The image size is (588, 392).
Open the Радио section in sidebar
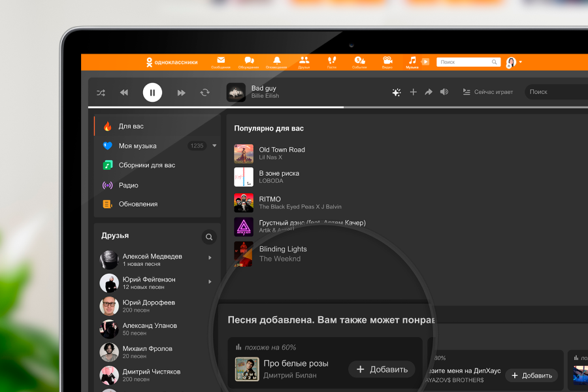(x=128, y=185)
